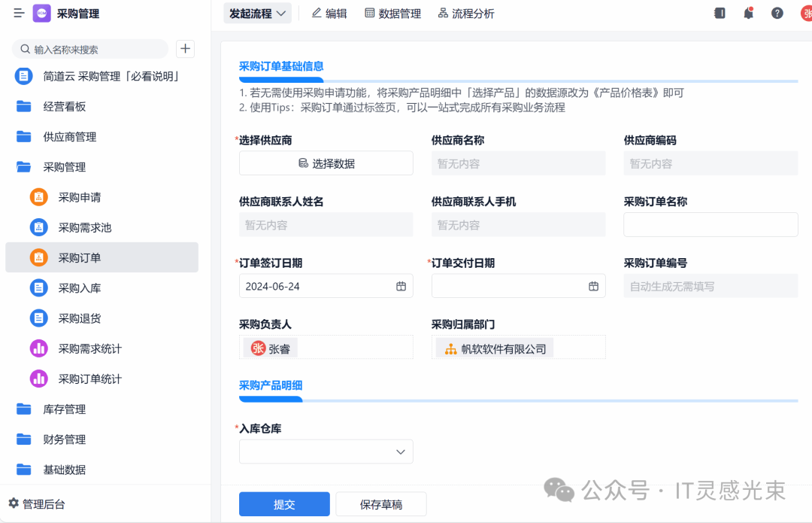Image resolution: width=812 pixels, height=523 pixels.
Task: Click the 采购订单名称 input field
Action: point(710,224)
